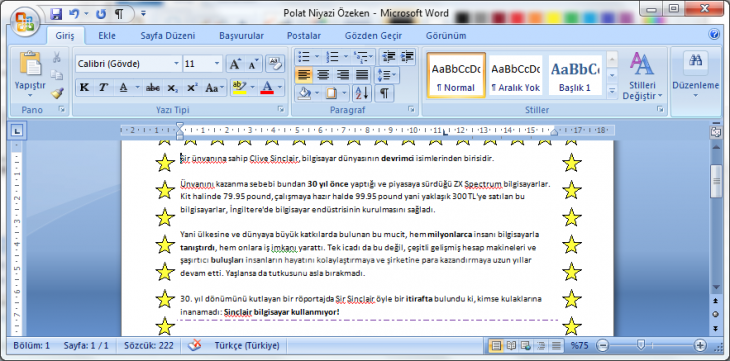Undo the last action
Viewport: 730px width, 361px height.
pos(74,14)
